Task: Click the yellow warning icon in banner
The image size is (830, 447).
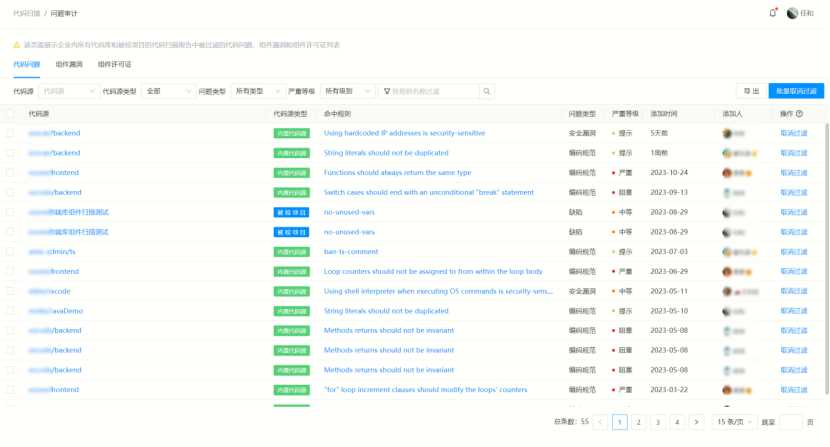Action: (16, 45)
